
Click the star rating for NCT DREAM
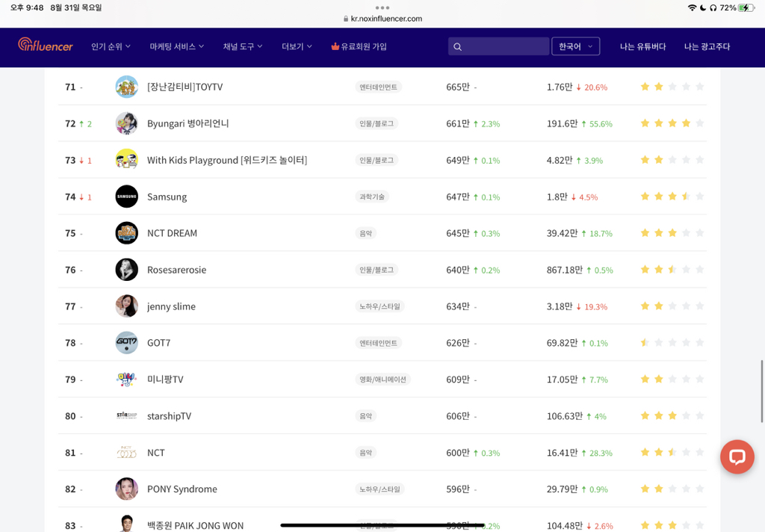[672, 233]
